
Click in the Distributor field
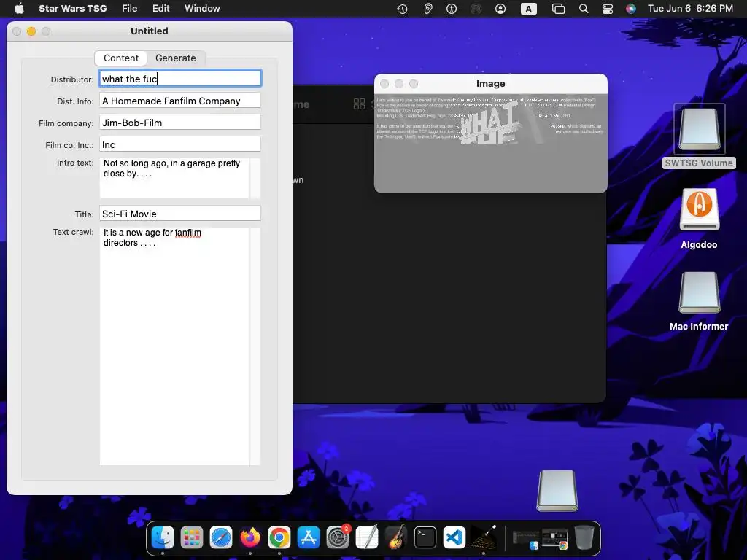click(x=180, y=79)
